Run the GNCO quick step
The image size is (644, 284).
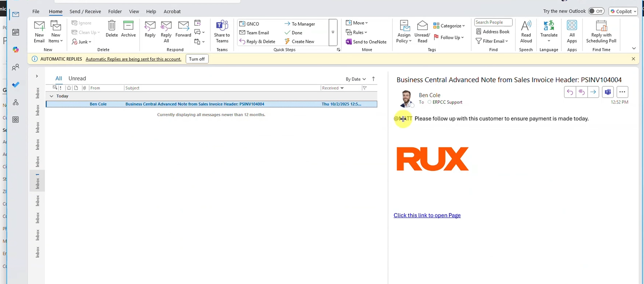point(250,24)
